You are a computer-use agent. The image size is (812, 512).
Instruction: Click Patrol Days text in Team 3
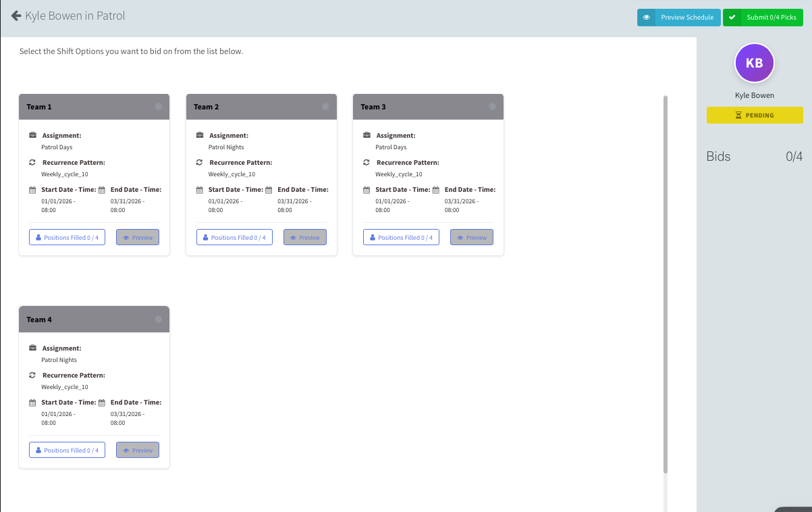[x=391, y=147]
